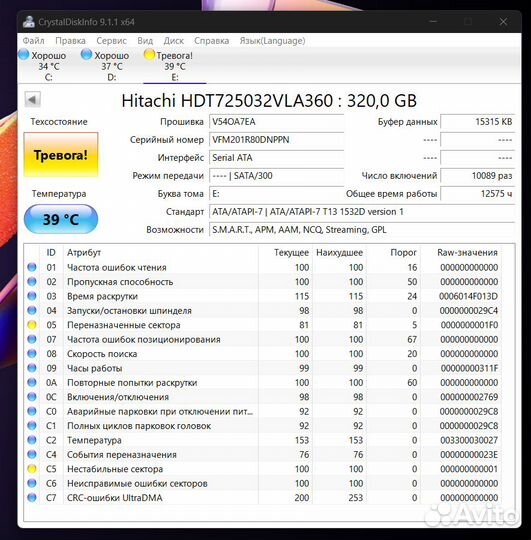
Task: Click the status icon for Неисправимые ошибки секторов
Action: [x=32, y=483]
